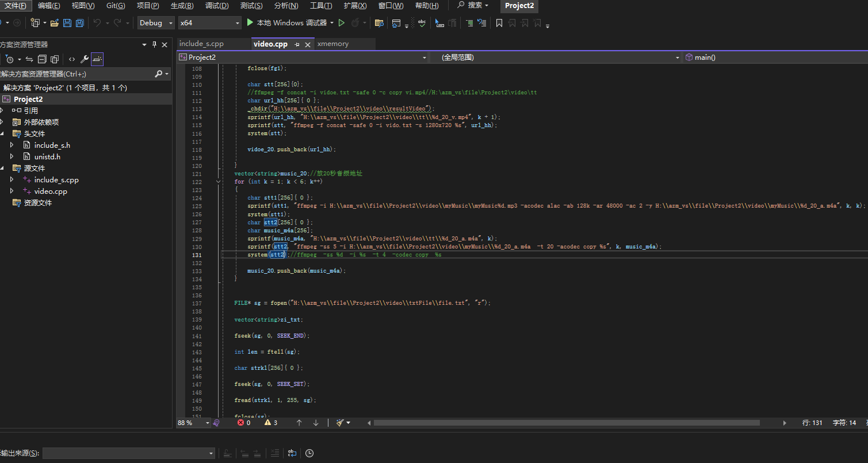
Task: Expand the include_s.h tree node
Action: 12,145
